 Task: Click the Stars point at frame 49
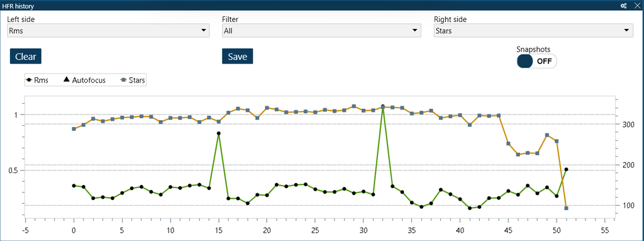coord(547,135)
